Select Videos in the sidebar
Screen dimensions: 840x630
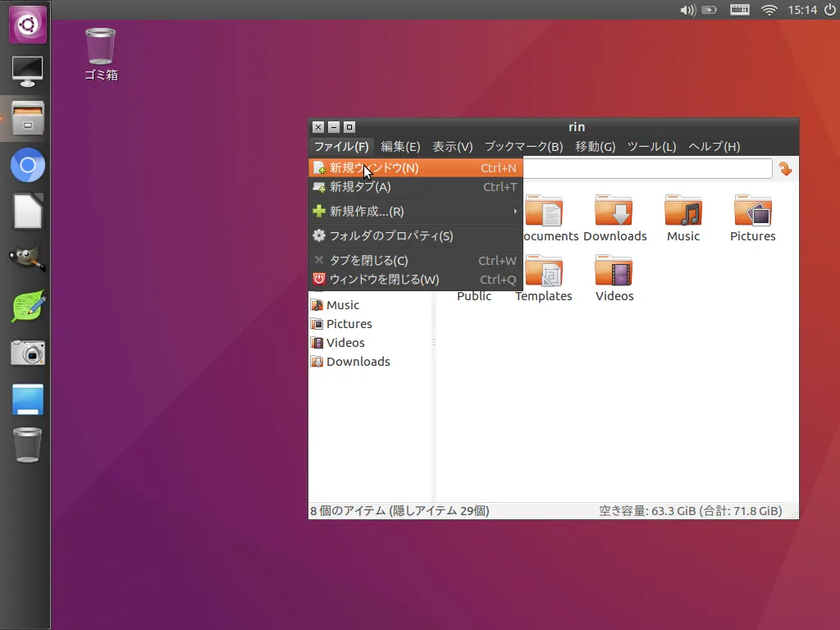click(345, 343)
